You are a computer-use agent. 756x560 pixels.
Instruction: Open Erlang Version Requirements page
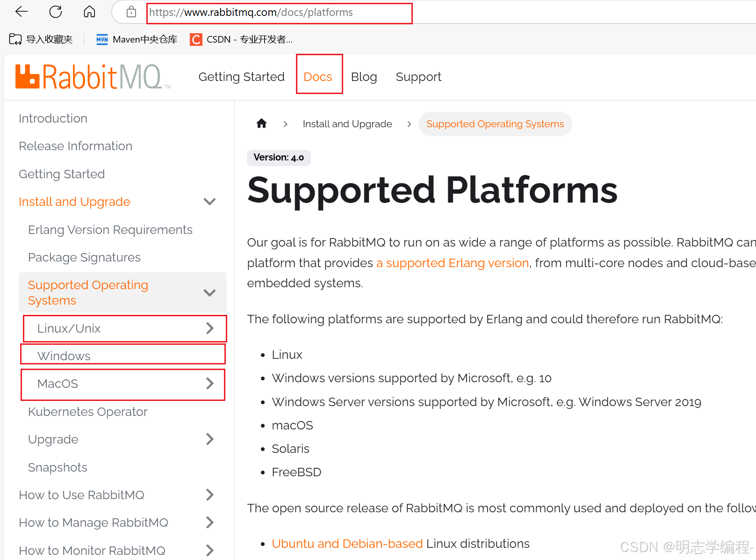click(110, 230)
